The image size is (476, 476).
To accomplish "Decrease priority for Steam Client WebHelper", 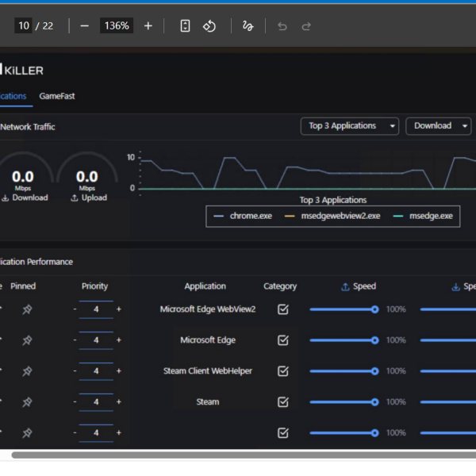I will [x=75, y=370].
